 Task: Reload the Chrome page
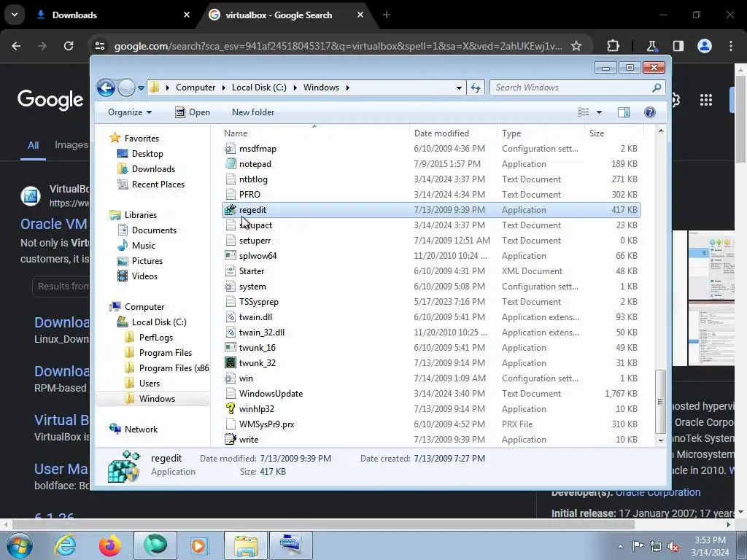[69, 46]
